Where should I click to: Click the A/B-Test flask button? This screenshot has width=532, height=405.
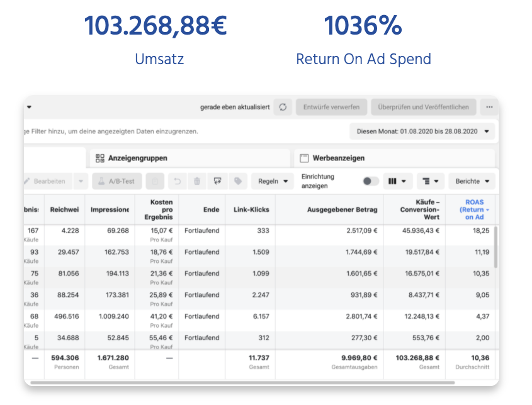click(x=117, y=181)
